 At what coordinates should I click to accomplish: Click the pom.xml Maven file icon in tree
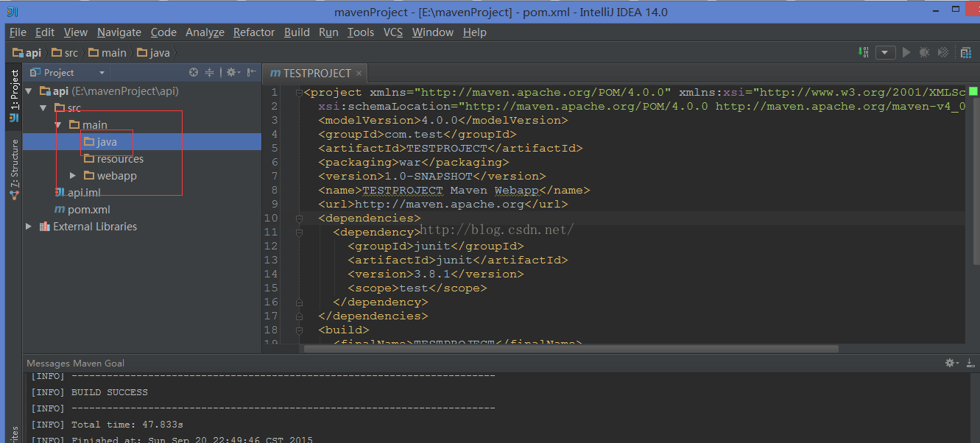tap(60, 210)
